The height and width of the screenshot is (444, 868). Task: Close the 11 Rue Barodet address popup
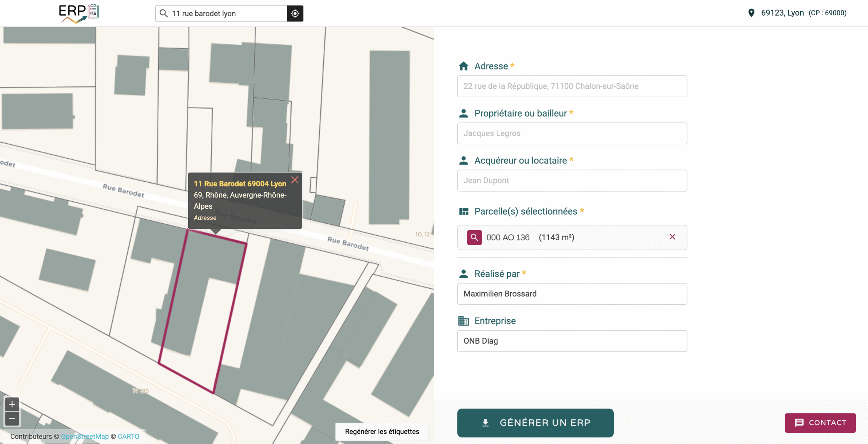coord(295,180)
